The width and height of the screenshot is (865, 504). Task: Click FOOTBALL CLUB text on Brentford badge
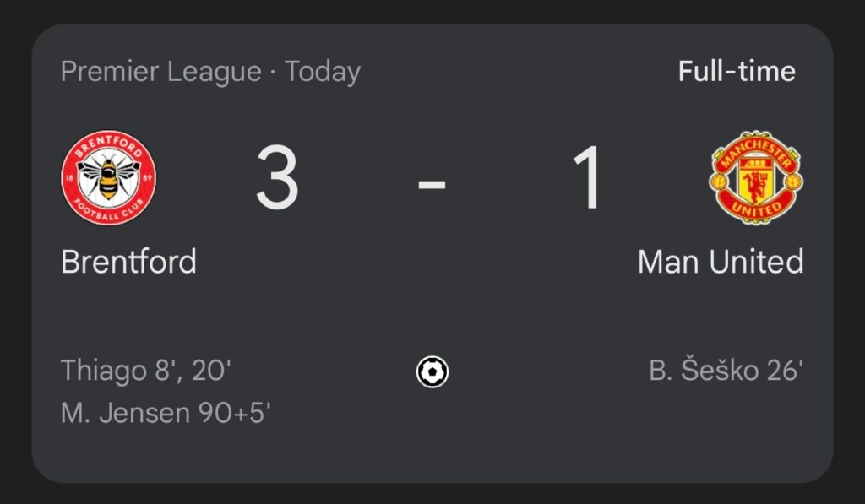coord(109,211)
